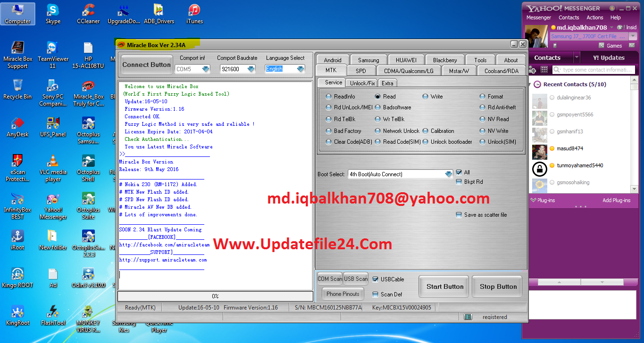Open Yahoo Messenger Actions menu
The height and width of the screenshot is (343, 644).
[x=594, y=17]
